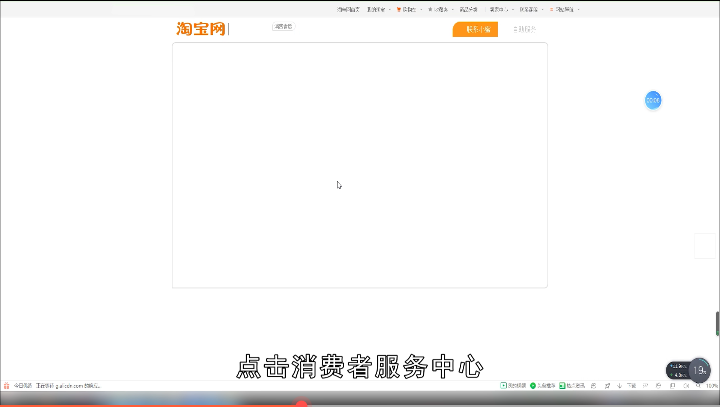Click the alicdn.com loading status text
Viewport: 720px width, 407px height.
[68, 386]
